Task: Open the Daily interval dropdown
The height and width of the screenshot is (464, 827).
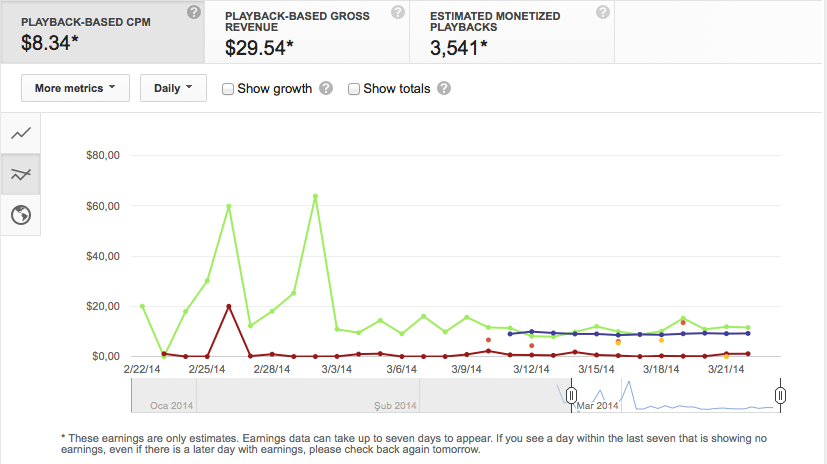Action: 173,88
